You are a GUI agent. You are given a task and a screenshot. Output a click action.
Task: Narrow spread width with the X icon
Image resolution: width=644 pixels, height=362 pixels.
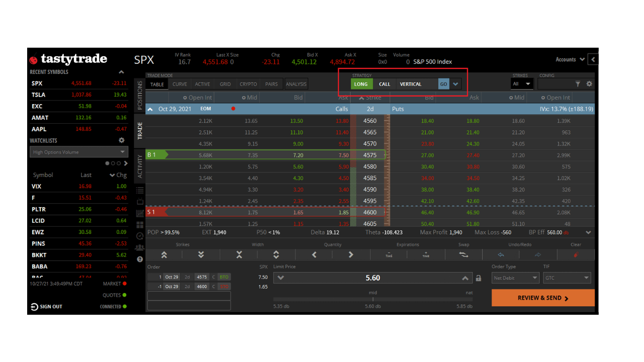[x=239, y=255]
